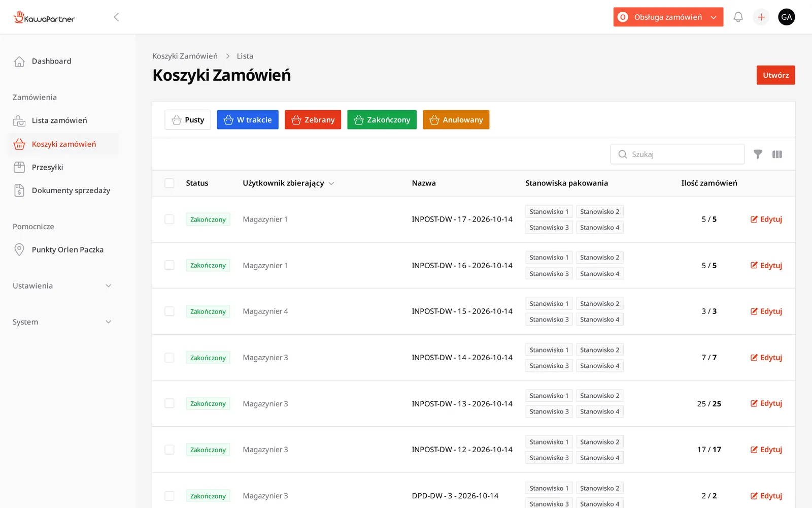Screen dimensions: 812x508
Task: Check the INPOST-DW - 14 row checkbox
Action: point(170,358)
